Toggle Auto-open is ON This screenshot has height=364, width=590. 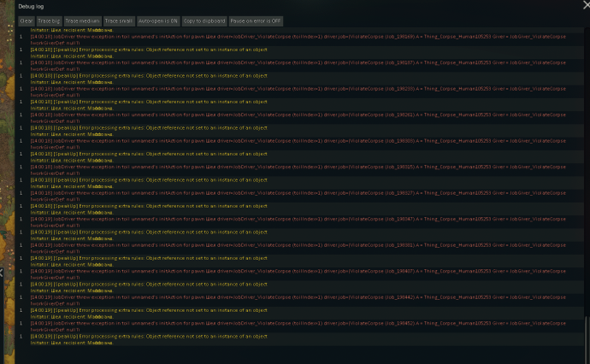(x=158, y=20)
